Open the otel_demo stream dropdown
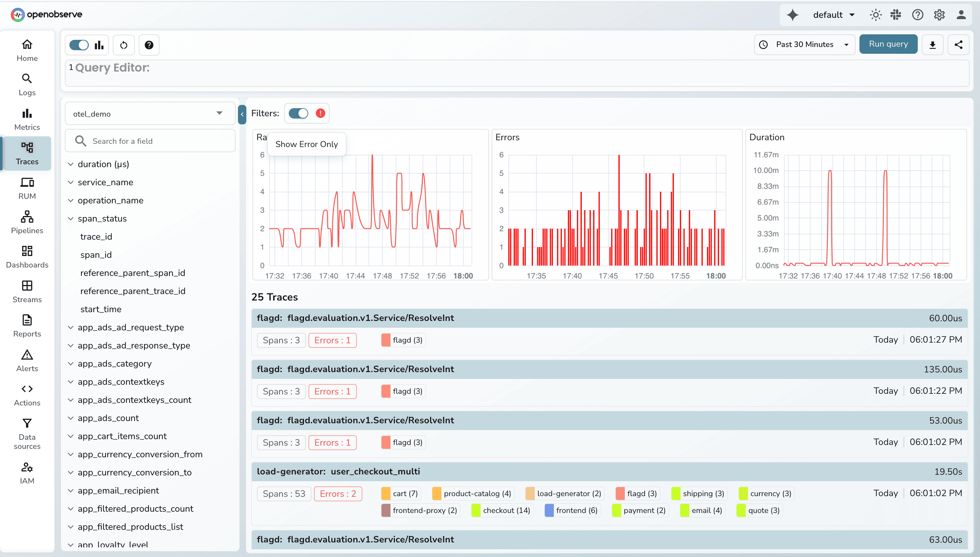980x557 pixels. pyautogui.click(x=150, y=114)
